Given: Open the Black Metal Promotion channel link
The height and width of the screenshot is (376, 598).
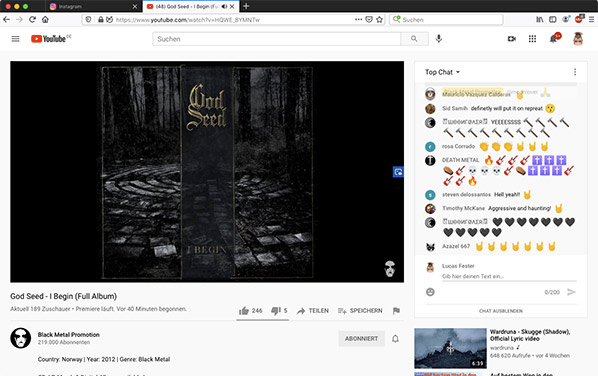Looking at the screenshot, I should point(69,334).
